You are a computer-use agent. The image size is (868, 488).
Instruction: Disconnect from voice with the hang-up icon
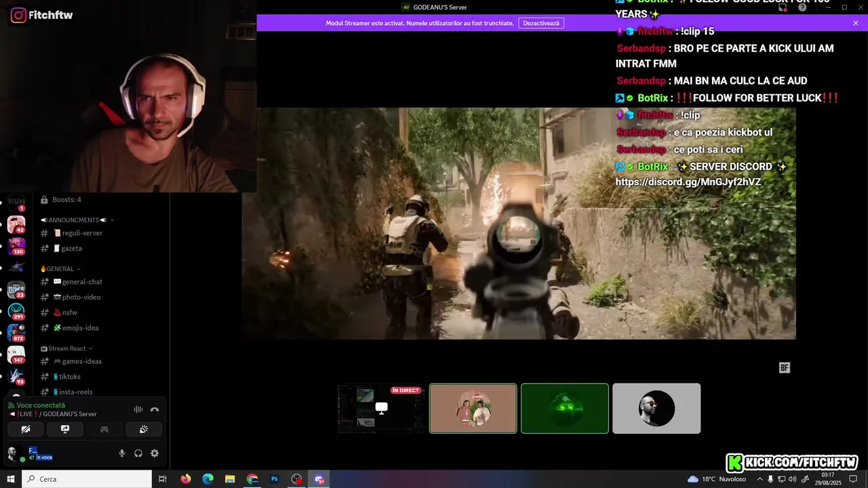point(155,409)
